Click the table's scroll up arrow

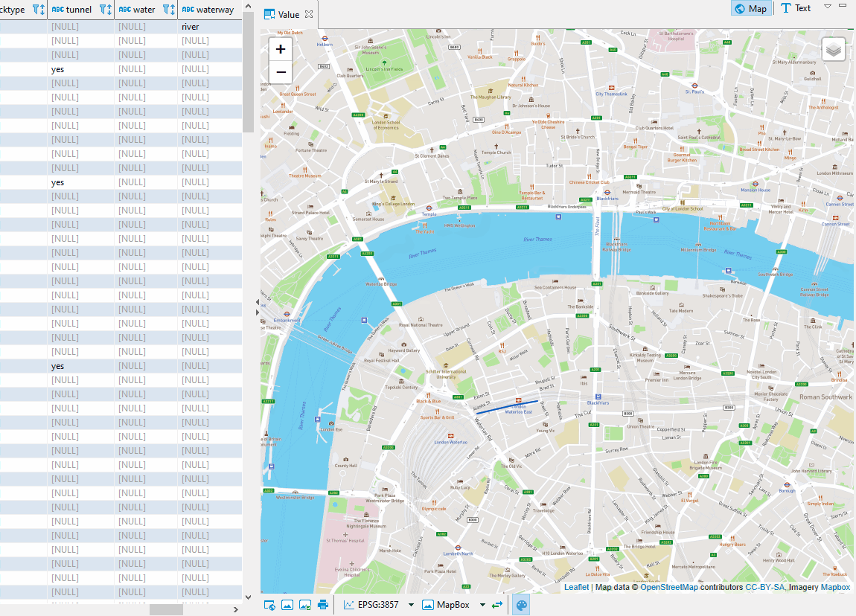click(248, 6)
